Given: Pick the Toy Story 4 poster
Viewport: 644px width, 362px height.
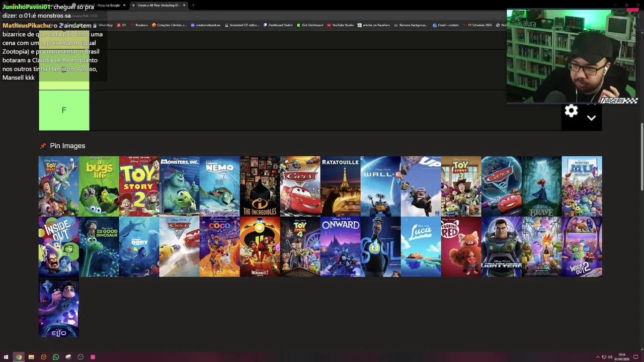Looking at the screenshot, I should tap(300, 247).
